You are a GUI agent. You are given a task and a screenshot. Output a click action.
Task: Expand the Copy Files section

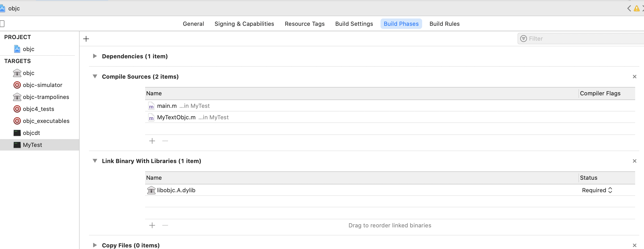95,245
